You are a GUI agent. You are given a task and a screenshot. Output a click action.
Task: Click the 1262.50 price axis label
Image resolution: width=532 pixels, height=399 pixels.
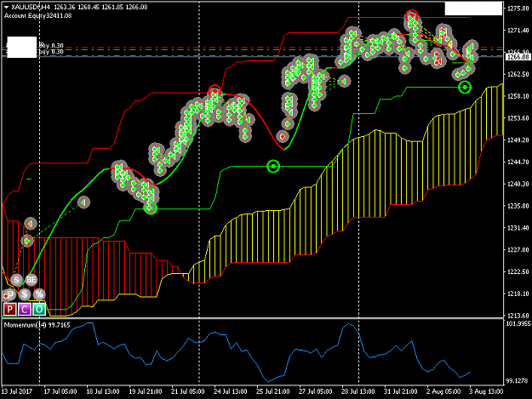point(518,74)
